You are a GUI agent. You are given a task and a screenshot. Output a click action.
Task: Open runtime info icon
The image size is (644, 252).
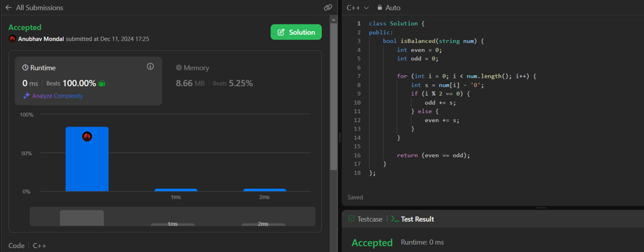[x=150, y=66]
